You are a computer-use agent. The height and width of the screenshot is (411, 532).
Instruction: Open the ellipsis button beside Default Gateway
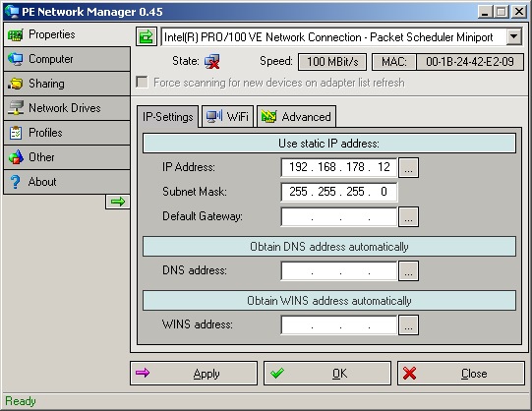408,216
